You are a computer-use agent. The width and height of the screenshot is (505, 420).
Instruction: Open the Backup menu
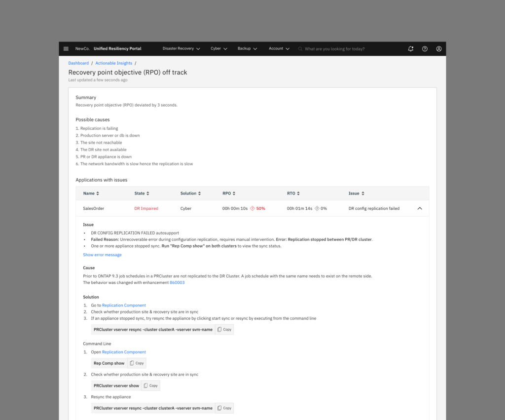point(247,49)
